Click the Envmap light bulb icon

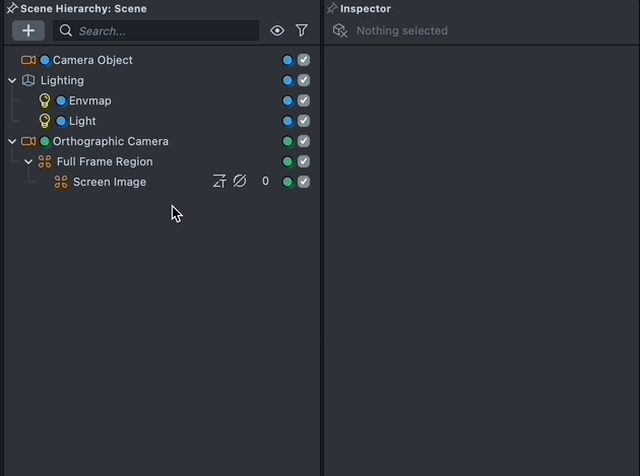44,101
